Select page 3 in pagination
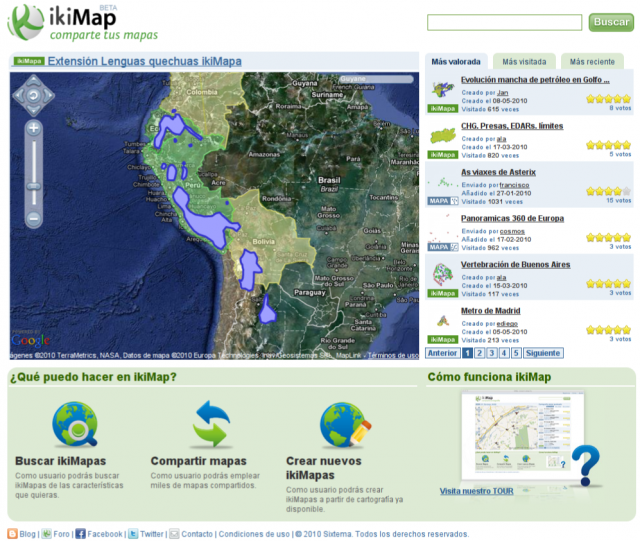Image resolution: width=640 pixels, height=541 pixels. (x=492, y=353)
